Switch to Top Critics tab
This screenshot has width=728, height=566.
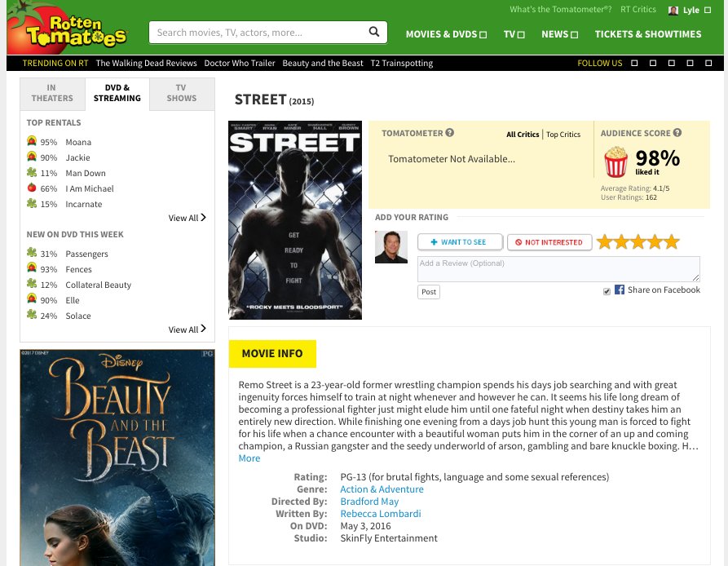[563, 135]
